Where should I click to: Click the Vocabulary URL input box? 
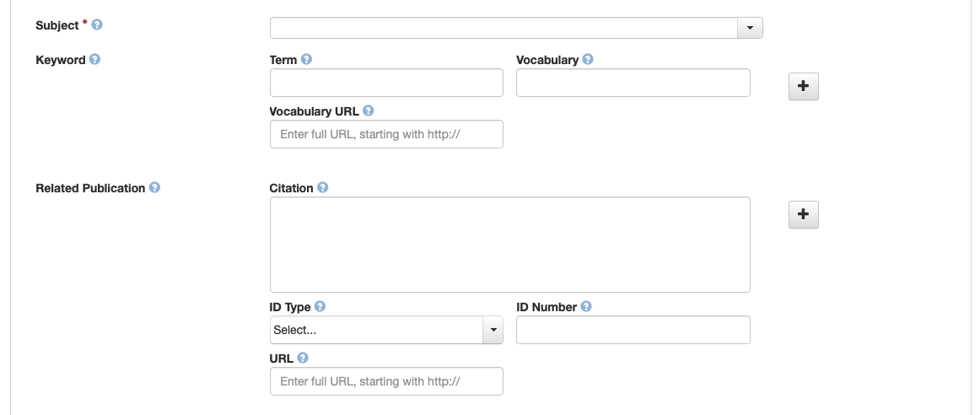(x=386, y=134)
